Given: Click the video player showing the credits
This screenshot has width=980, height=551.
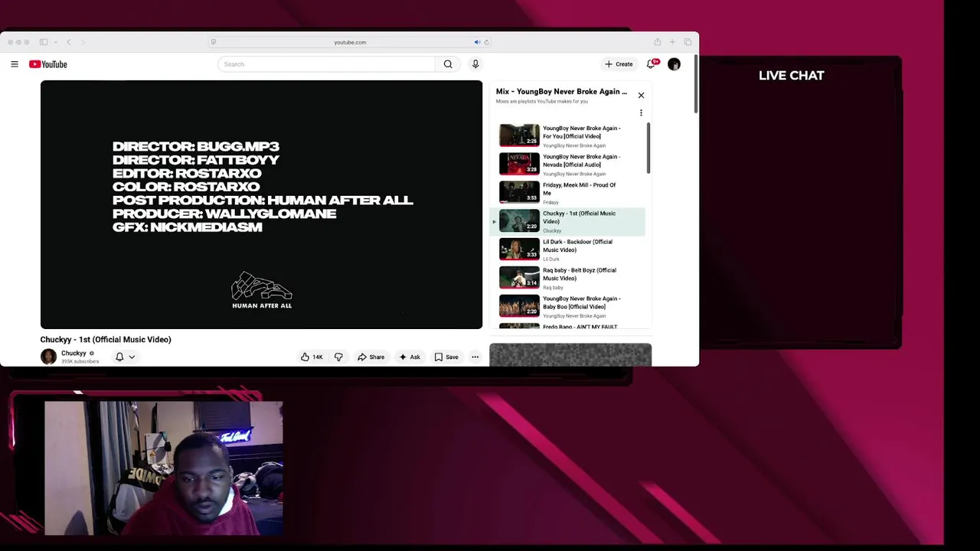Looking at the screenshot, I should click(x=261, y=204).
